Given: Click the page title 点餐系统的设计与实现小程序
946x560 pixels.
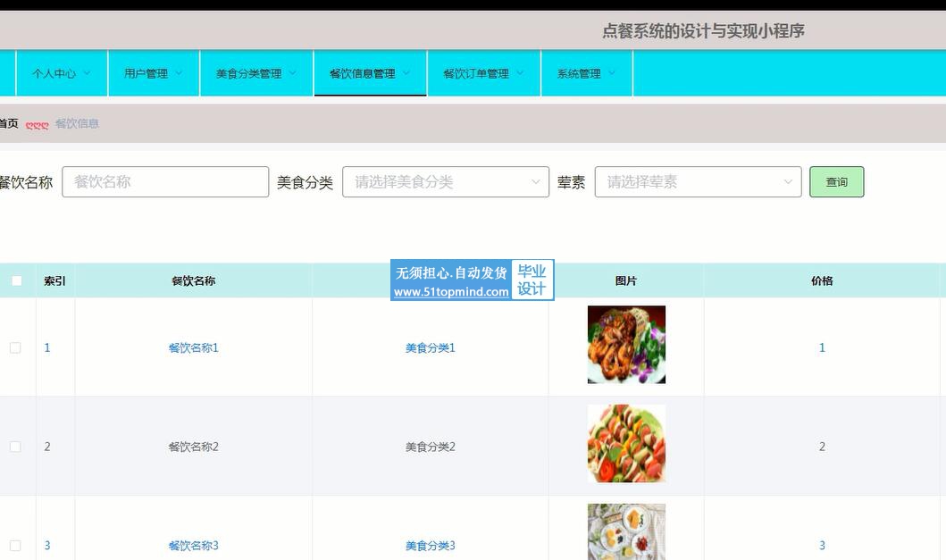Looking at the screenshot, I should 703,30.
